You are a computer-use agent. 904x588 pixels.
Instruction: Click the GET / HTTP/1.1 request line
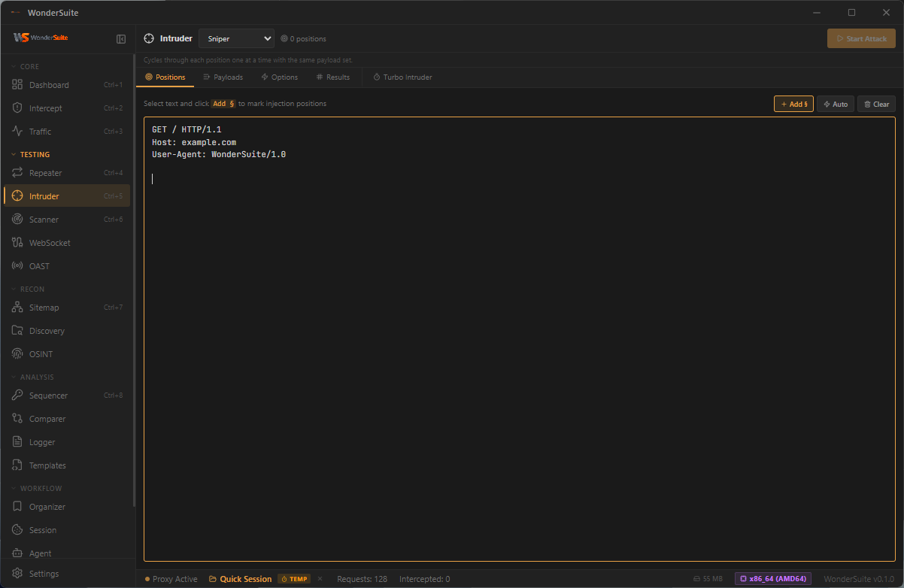[x=187, y=129]
